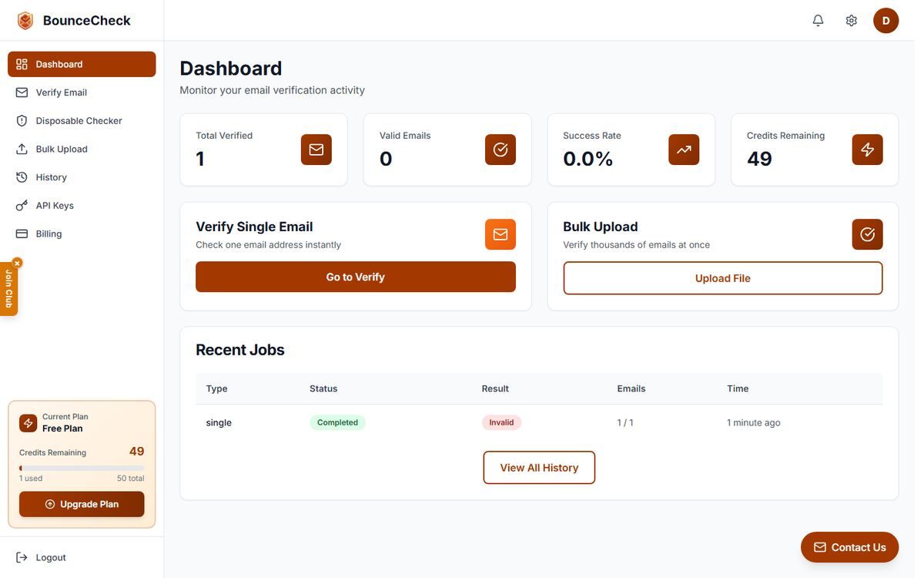924x578 pixels.
Task: Click View All History button
Action: click(539, 468)
